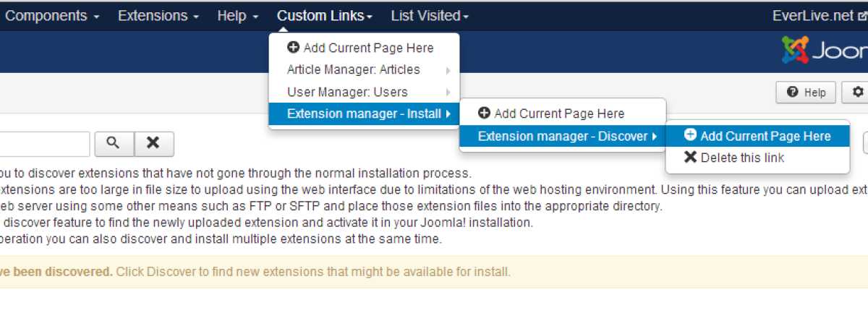Open the Extensions dropdown menu
868x313 pixels.
[159, 16]
